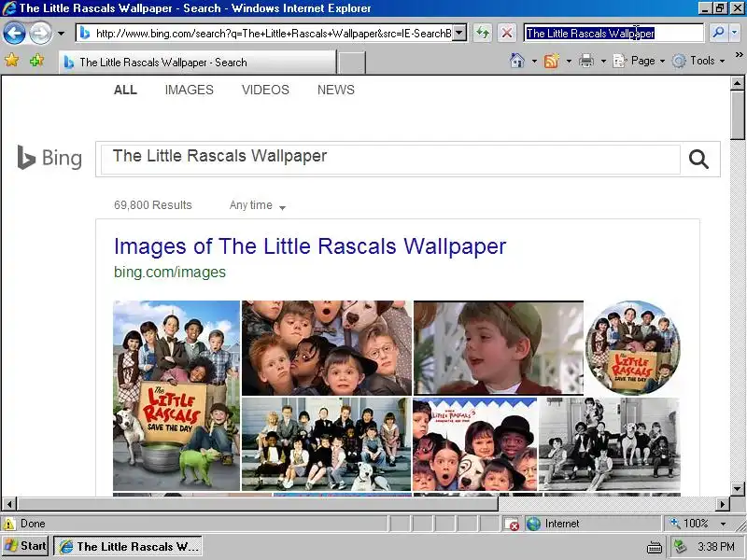The width and height of the screenshot is (747, 560).
Task: Open Favorites Center via the star icon
Action: point(11,61)
